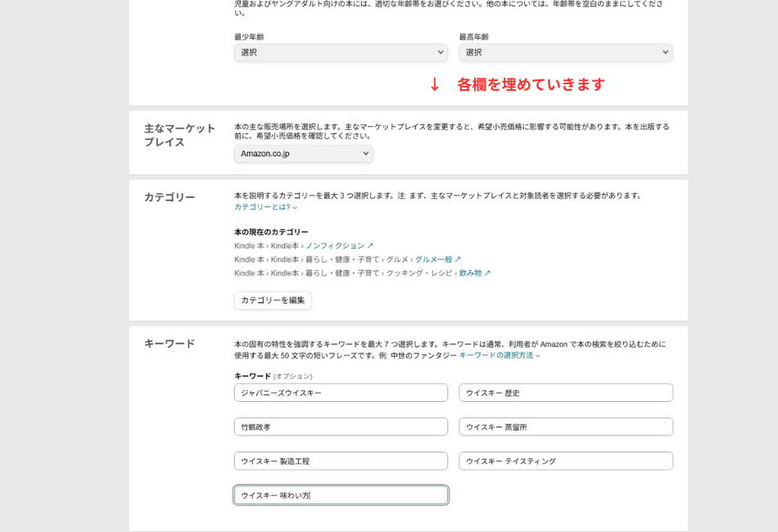
Task: Click the カテゴリーを編集 button
Action: [x=271, y=300]
